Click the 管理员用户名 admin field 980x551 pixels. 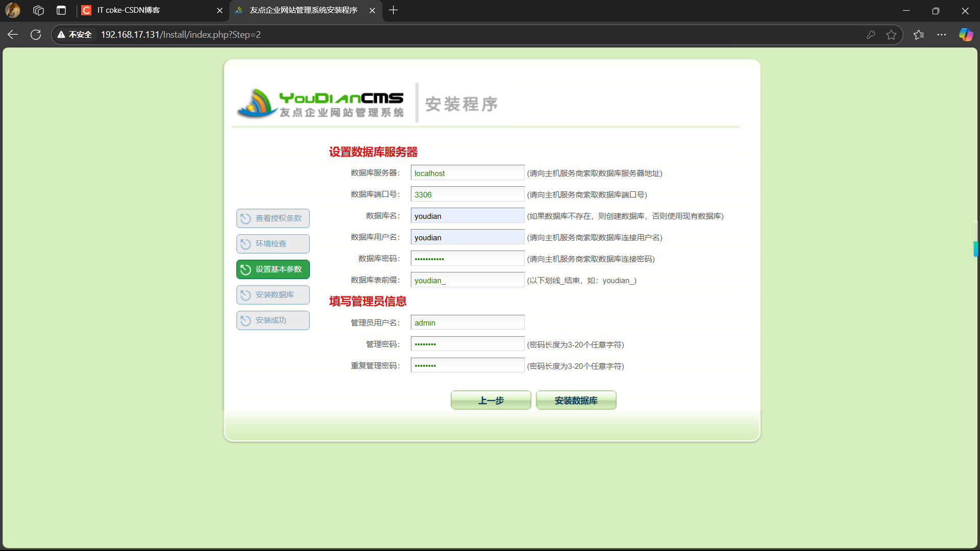(467, 322)
